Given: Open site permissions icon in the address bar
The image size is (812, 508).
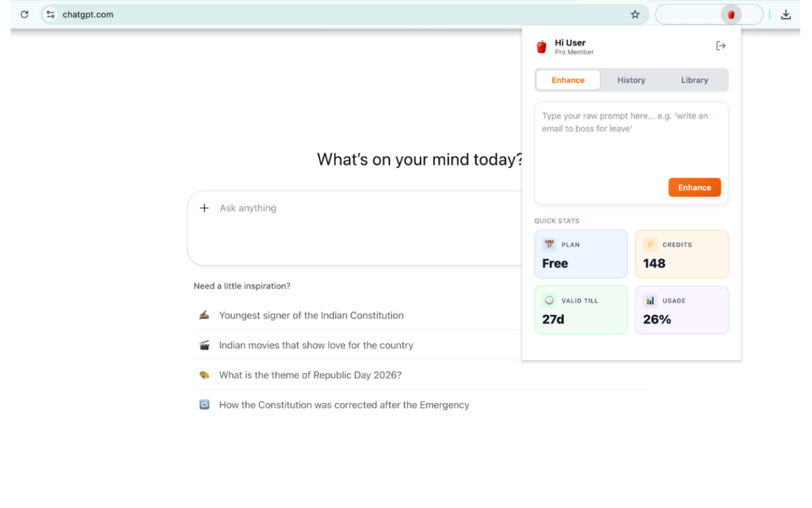Looking at the screenshot, I should point(49,14).
